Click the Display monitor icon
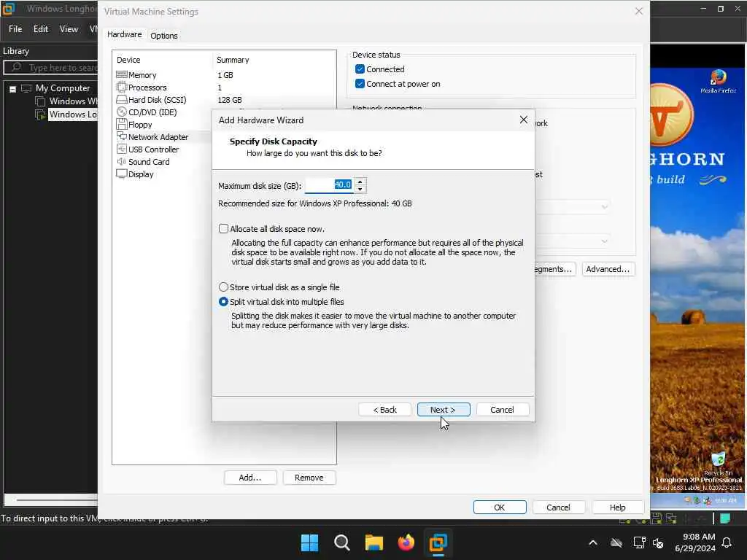The width and height of the screenshot is (747, 560). (x=122, y=174)
